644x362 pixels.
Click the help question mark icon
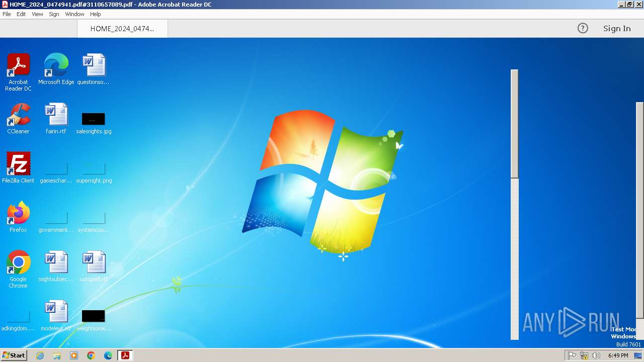583,28
